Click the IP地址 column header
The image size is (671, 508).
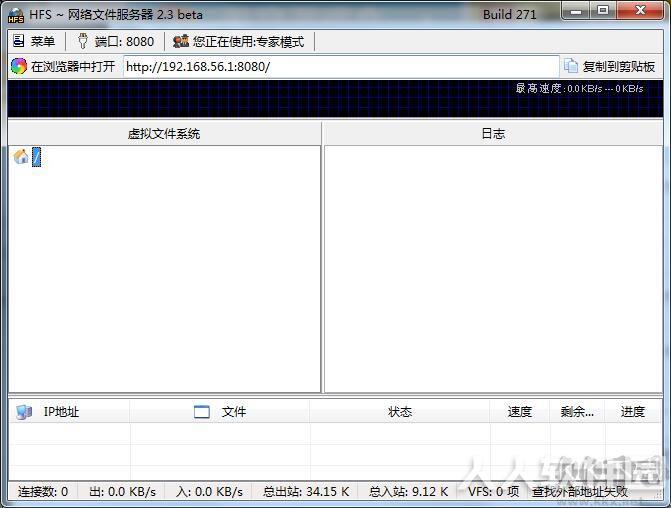tap(69, 412)
